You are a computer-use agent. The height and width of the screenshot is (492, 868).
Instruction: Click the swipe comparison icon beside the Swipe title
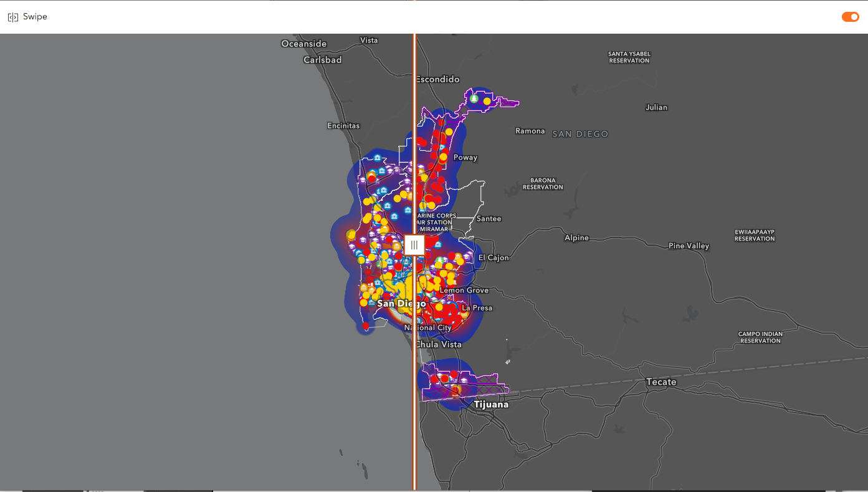coord(12,17)
